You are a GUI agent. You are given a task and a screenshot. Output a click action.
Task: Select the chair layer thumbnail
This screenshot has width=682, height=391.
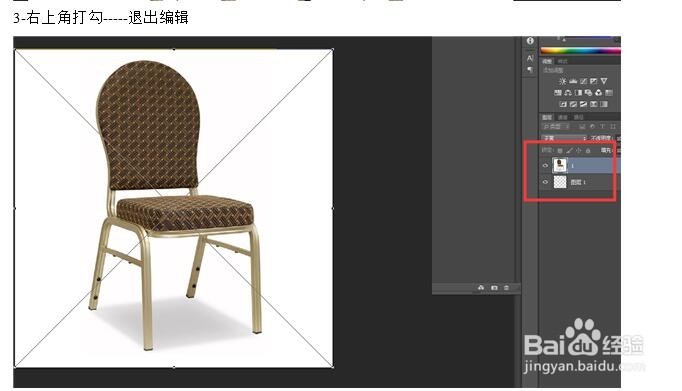560,165
